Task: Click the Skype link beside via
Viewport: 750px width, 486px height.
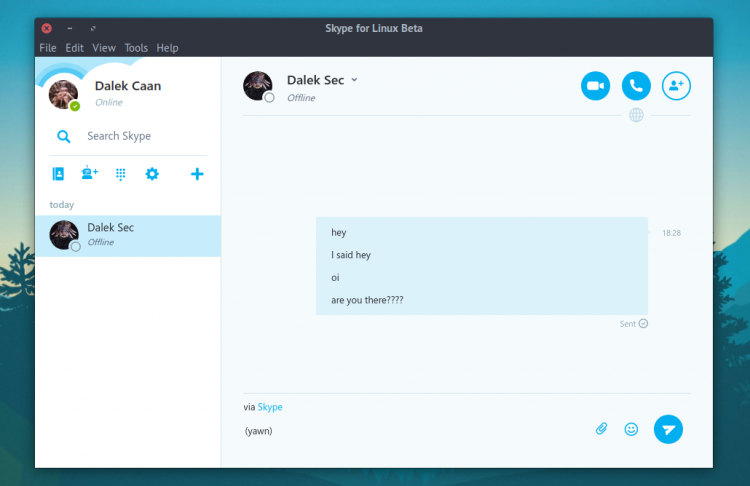Action: pos(270,407)
